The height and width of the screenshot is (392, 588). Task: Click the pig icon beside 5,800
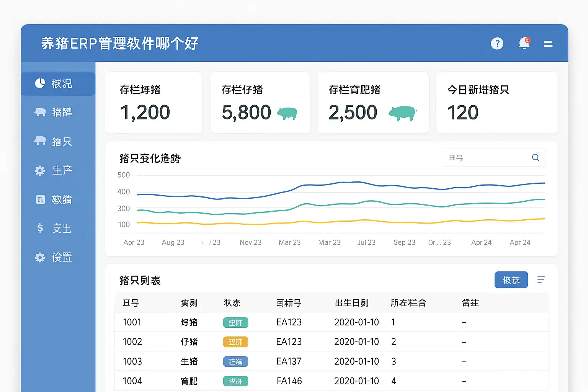[287, 113]
